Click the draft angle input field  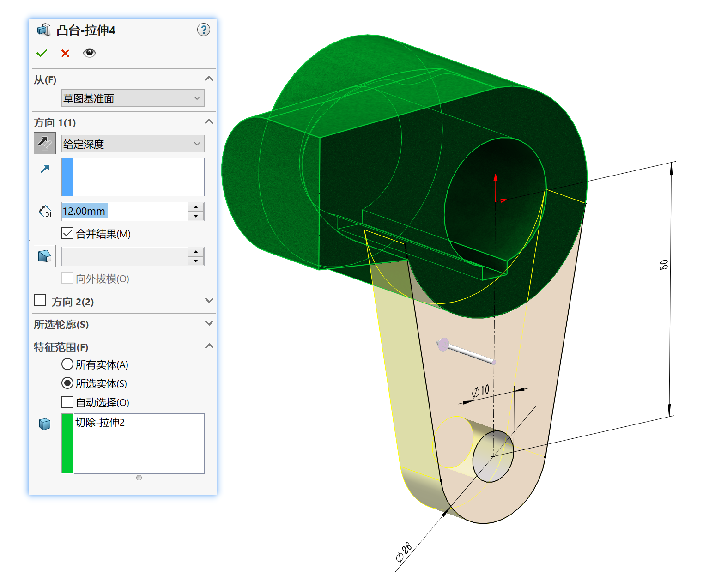point(125,256)
